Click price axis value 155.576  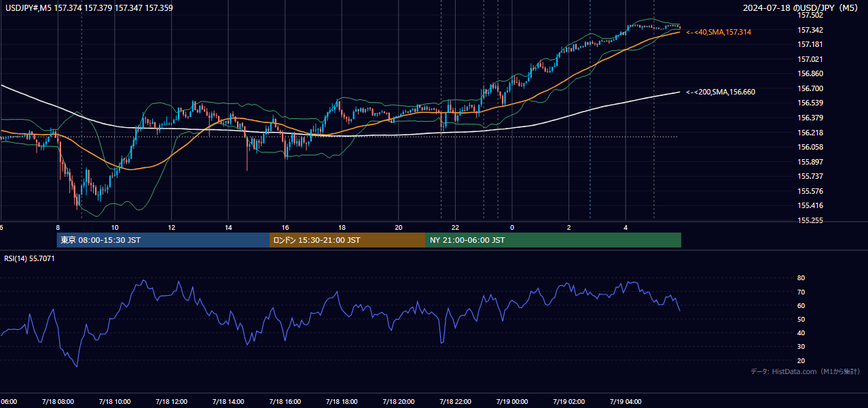(x=810, y=191)
